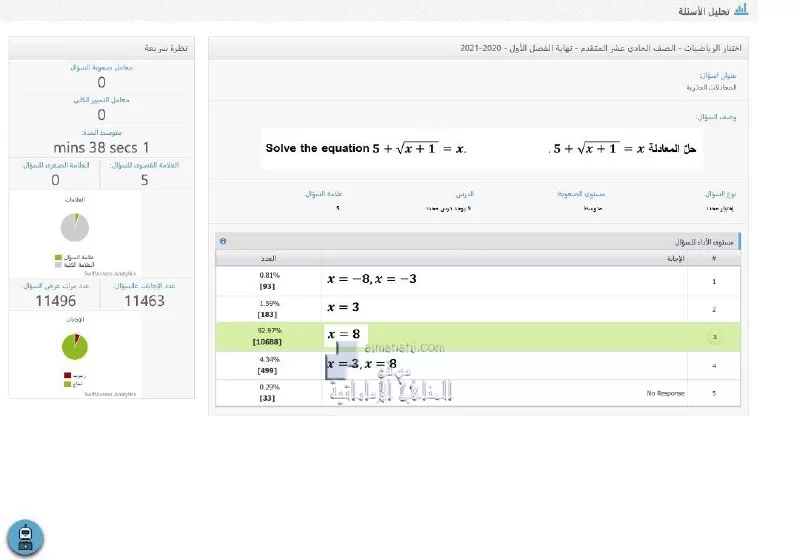Click the No Response row

(478, 393)
